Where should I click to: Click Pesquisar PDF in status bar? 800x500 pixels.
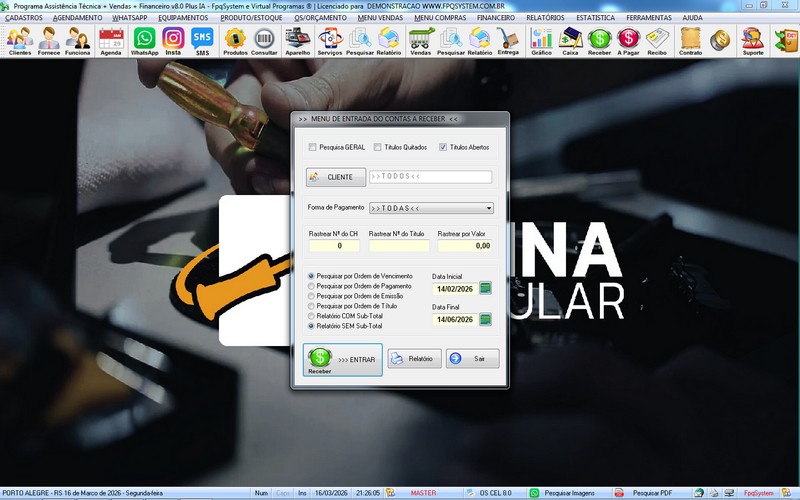tap(652, 493)
